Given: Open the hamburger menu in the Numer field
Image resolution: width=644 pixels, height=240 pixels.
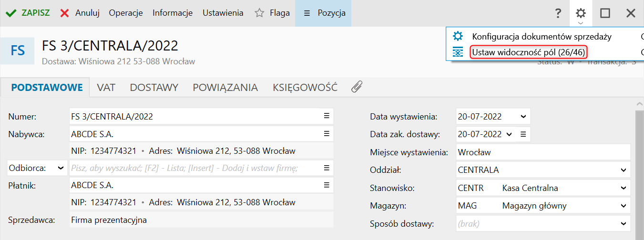Looking at the screenshot, I should click(327, 116).
